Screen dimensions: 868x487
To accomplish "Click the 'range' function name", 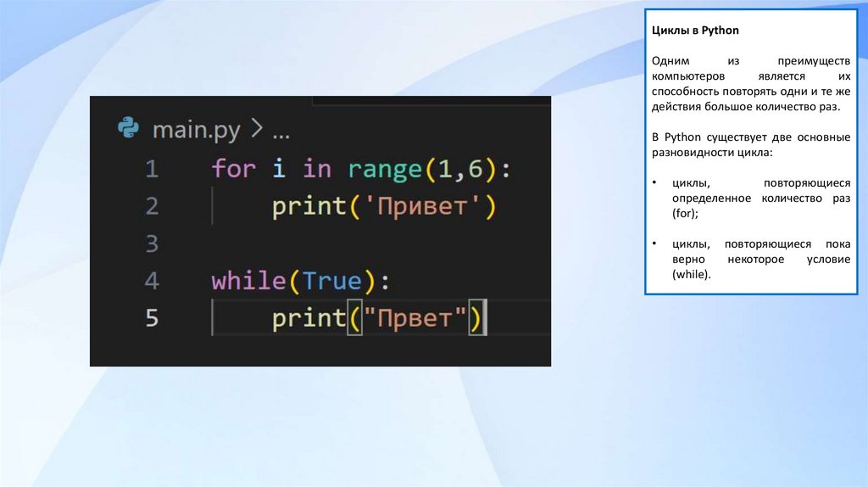I will tap(385, 169).
